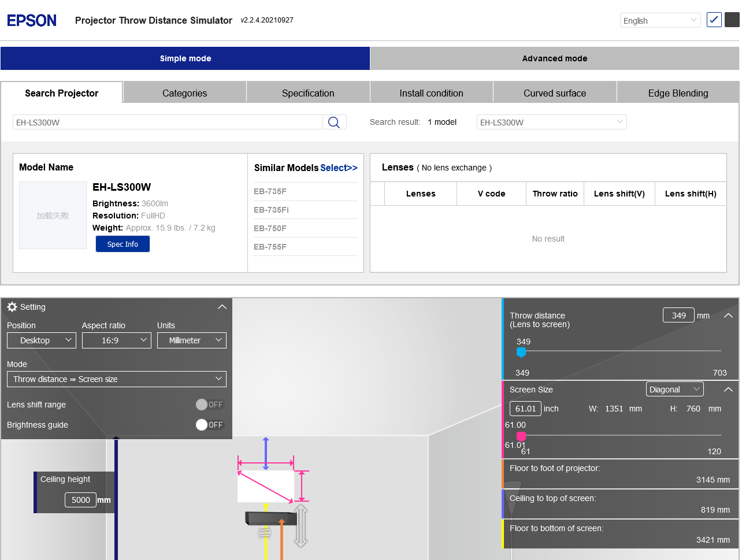Open the EH-LS300W search result dropdown
The image size is (742, 560).
(552, 122)
